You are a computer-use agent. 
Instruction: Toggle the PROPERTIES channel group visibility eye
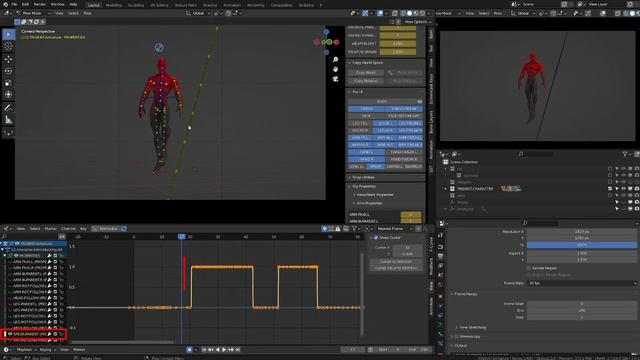coord(16,256)
